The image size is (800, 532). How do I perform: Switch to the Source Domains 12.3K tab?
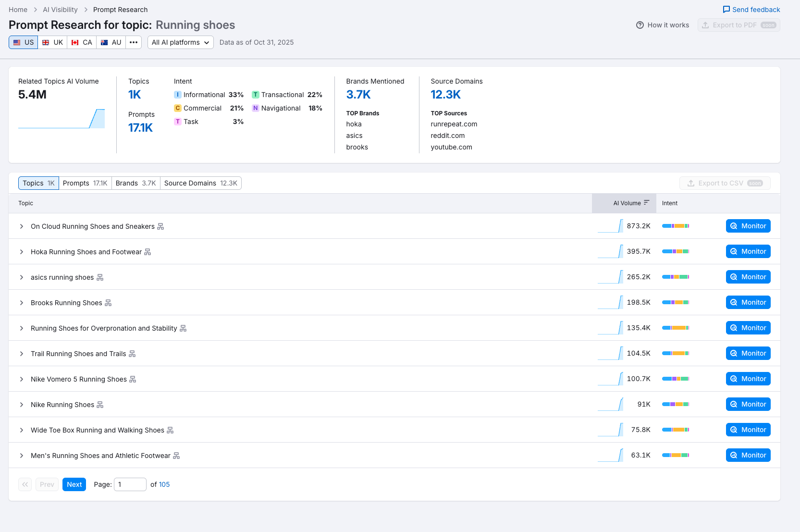coord(201,183)
